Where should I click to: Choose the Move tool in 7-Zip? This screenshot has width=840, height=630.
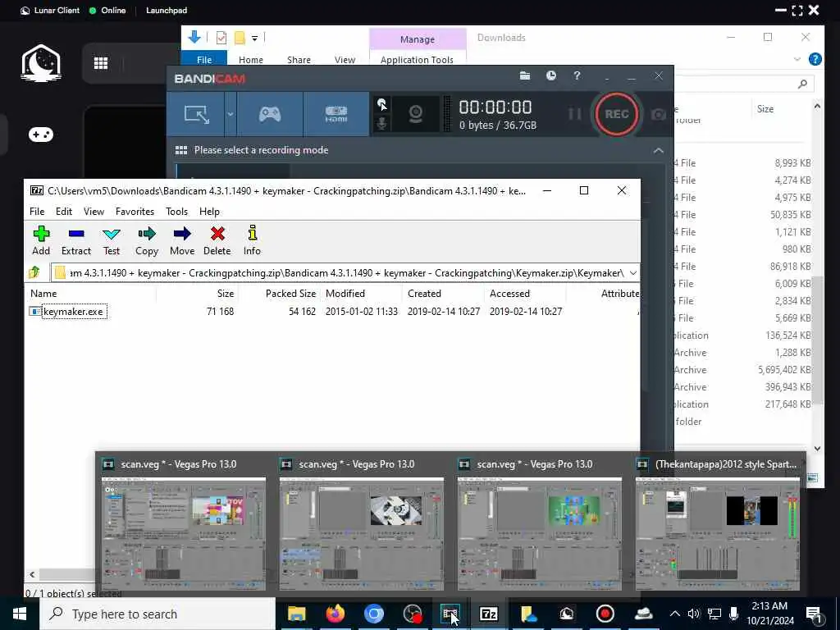pyautogui.click(x=182, y=240)
